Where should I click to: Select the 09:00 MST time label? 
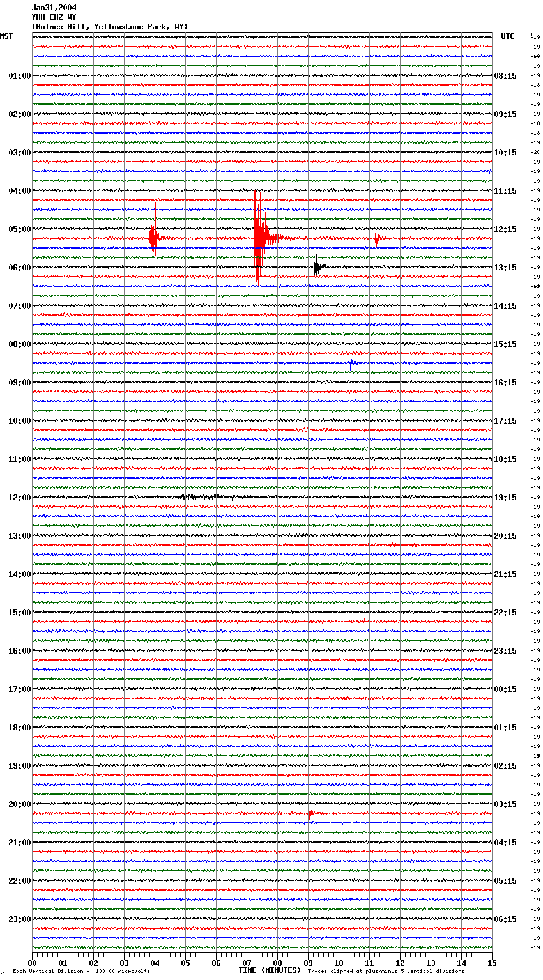coord(20,383)
